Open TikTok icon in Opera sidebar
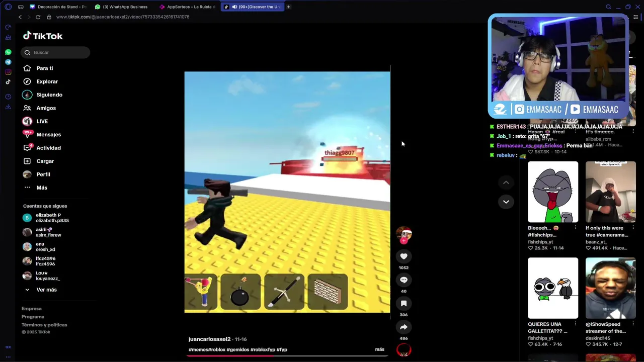The height and width of the screenshot is (362, 644). tap(8, 82)
